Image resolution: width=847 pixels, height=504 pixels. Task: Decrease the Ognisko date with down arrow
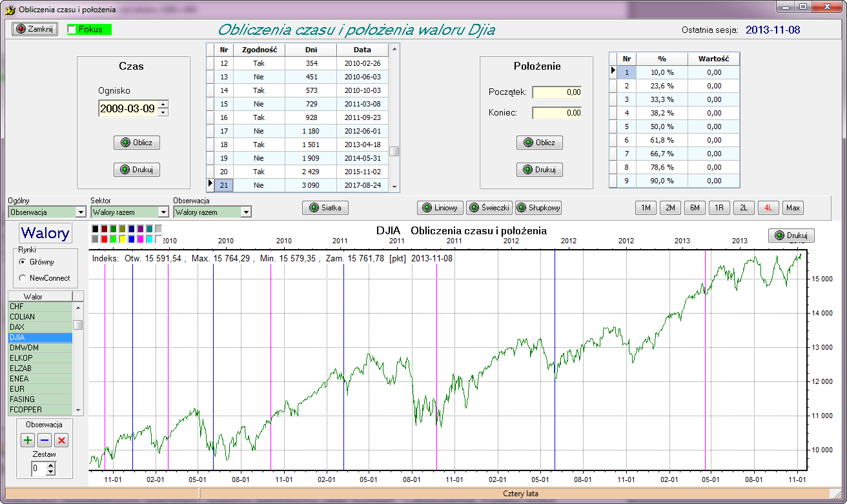(x=163, y=112)
